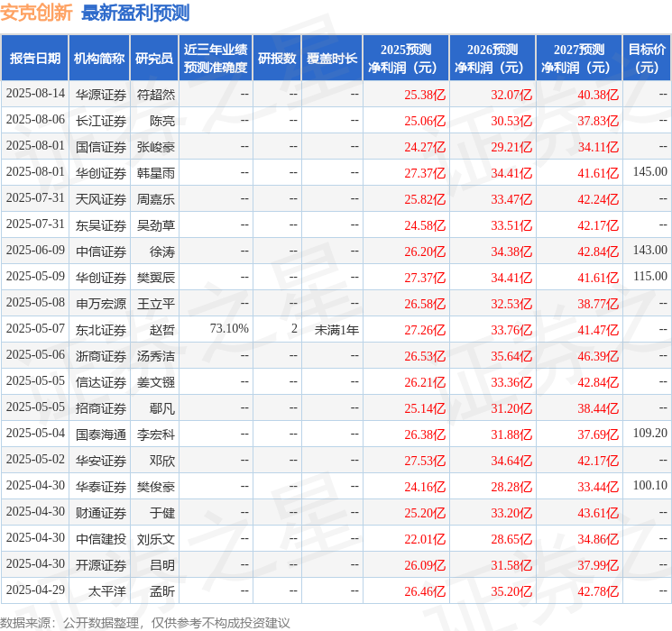Click 34.11亿 forecast value

coord(598,147)
